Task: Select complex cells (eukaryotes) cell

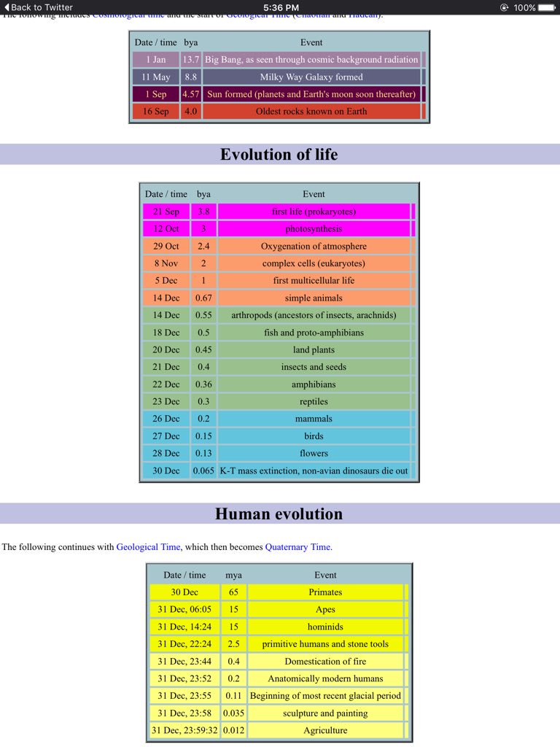Action: (x=314, y=263)
